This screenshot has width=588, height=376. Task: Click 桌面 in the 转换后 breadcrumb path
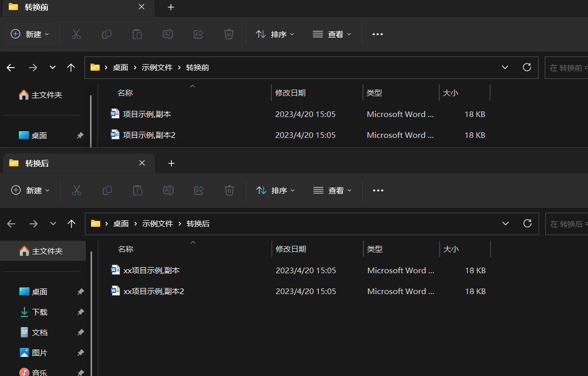(x=121, y=223)
